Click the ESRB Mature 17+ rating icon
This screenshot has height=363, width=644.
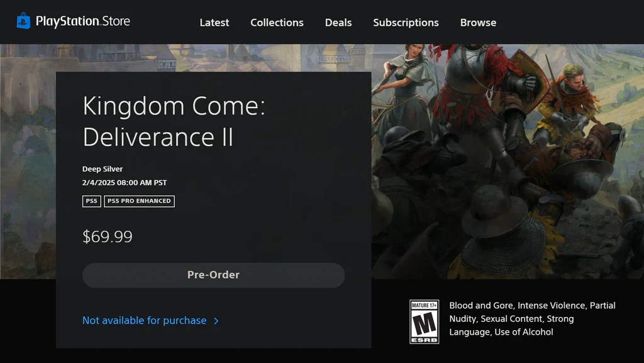coord(424,321)
